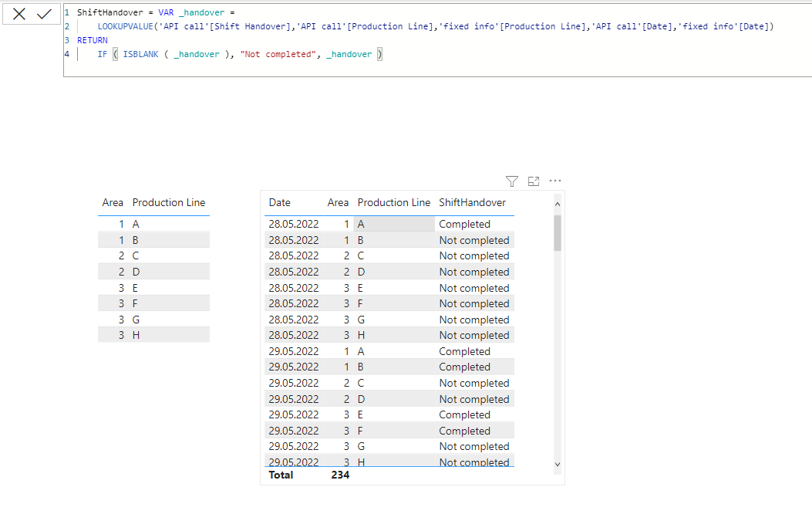Commit the ShiftHandover formula via checkmark icon
Viewport: 812px width, 521px height.
(44, 13)
